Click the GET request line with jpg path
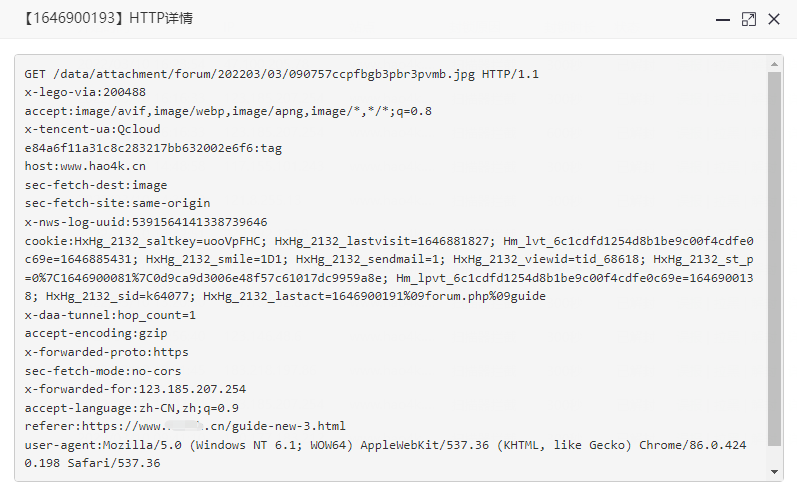 282,74
